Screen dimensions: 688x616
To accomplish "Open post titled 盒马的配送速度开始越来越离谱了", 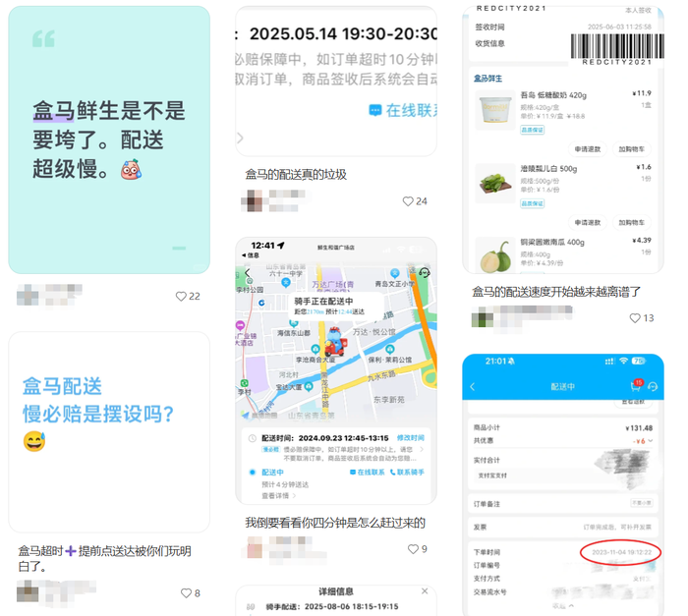I will pos(556,292).
